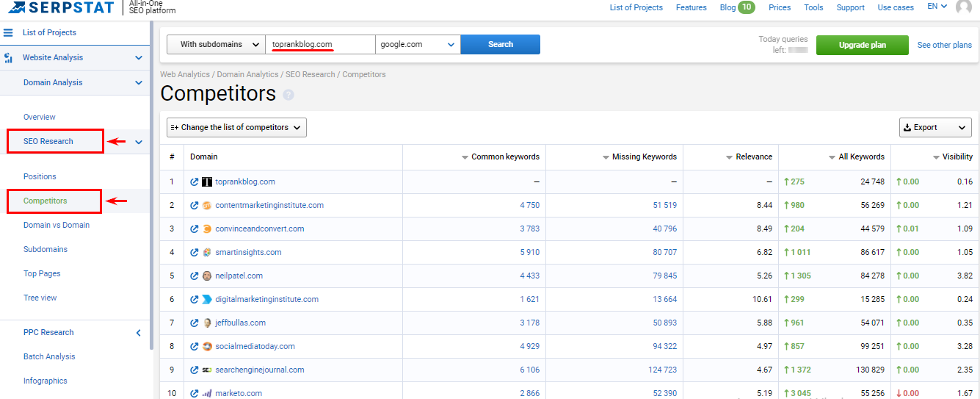Sort by Visibility column arrow
Viewport: 980px width, 399px height.
[937, 157]
